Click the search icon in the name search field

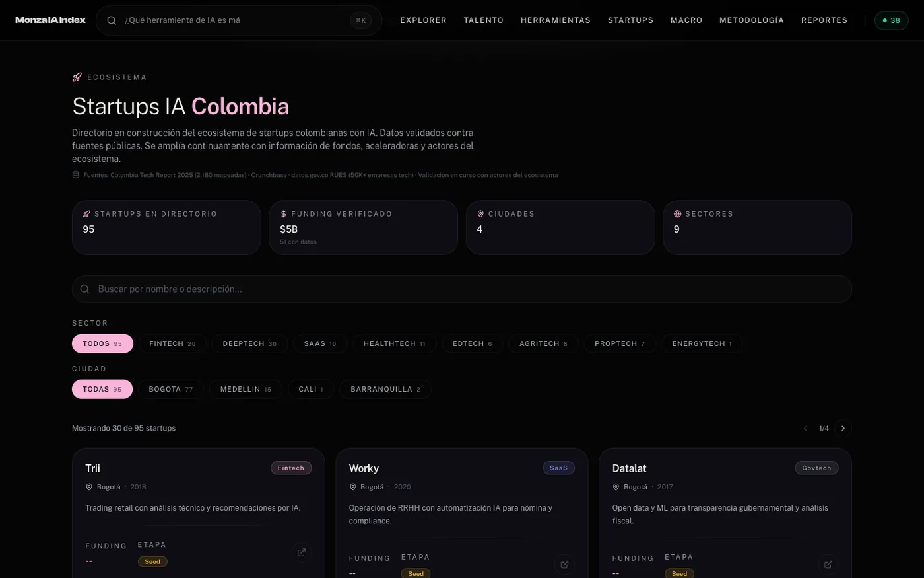(85, 289)
